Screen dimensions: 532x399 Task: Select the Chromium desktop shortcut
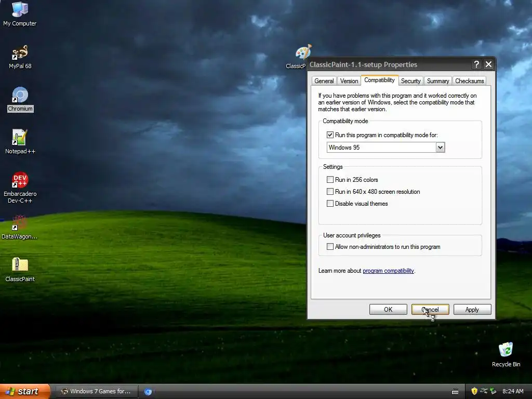[20, 99]
